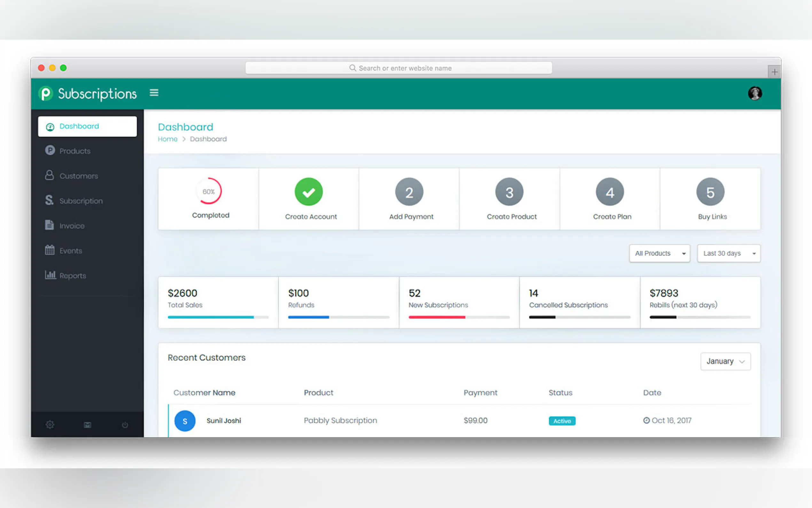812x508 pixels.
Task: Open the Last 30 days dropdown
Action: (729, 253)
